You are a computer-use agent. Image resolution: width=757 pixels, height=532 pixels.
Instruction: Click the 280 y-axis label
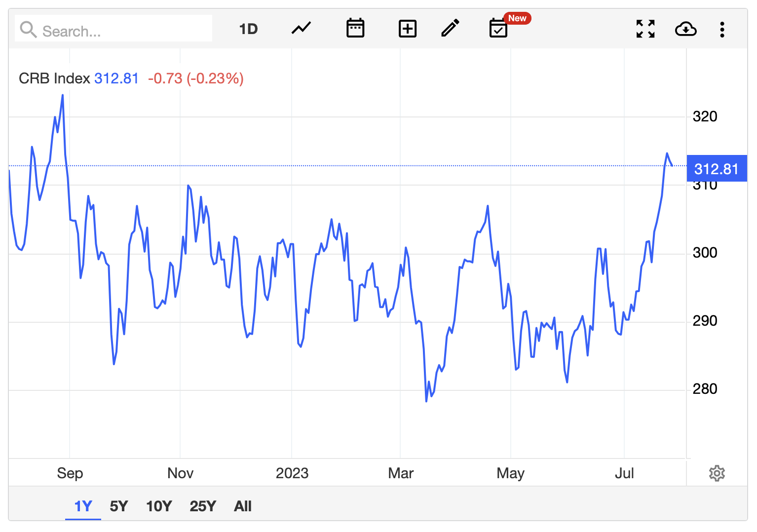pos(705,389)
